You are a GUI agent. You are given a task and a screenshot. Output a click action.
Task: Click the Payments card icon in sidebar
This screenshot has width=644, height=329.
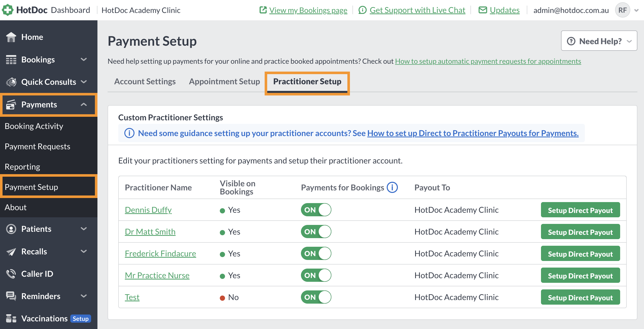(x=11, y=105)
